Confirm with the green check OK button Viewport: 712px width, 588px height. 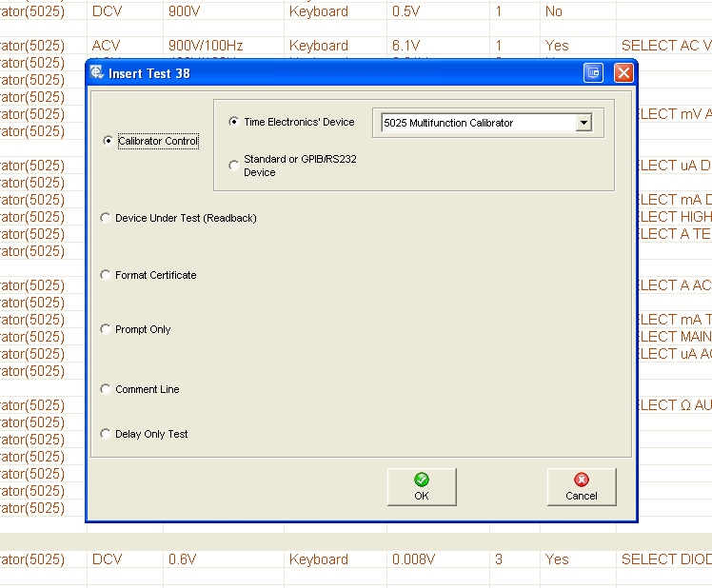coord(422,486)
